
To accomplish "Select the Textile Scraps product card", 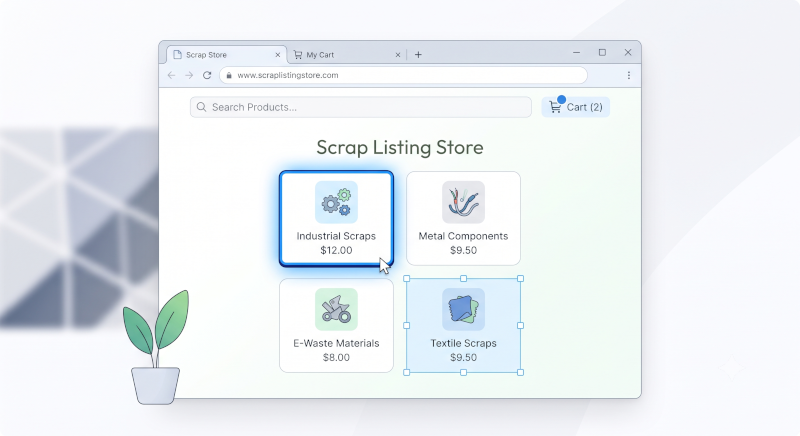I will (x=463, y=325).
